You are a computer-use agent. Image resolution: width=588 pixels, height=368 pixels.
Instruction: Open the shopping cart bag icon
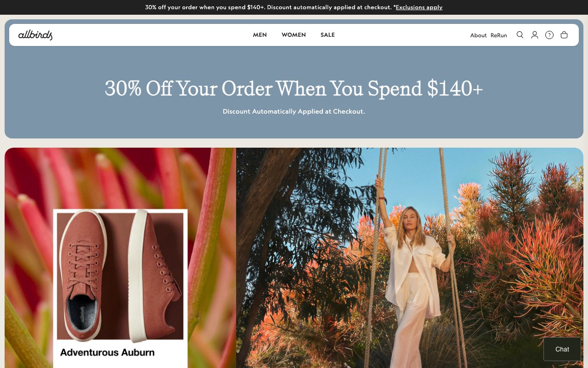[x=564, y=35]
